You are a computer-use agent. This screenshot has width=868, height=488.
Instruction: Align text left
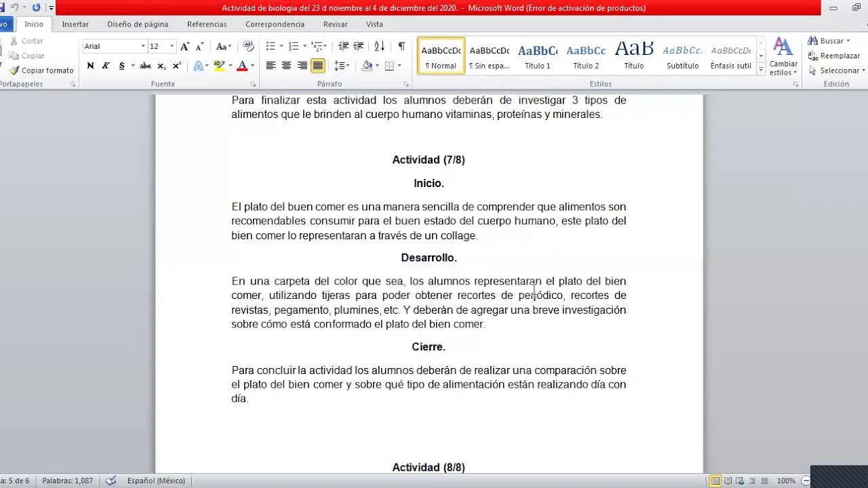tap(271, 66)
